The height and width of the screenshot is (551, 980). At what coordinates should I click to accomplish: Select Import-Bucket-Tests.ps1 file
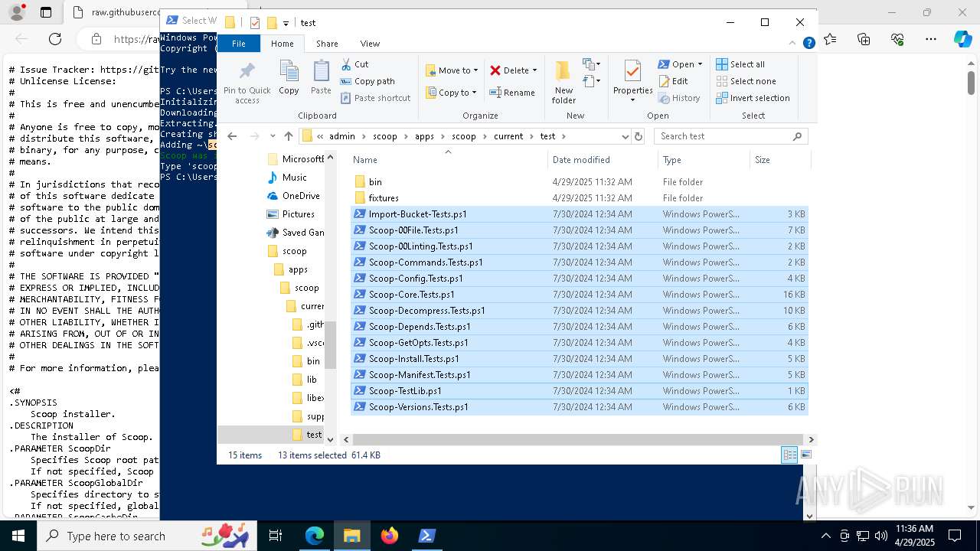coord(579,214)
